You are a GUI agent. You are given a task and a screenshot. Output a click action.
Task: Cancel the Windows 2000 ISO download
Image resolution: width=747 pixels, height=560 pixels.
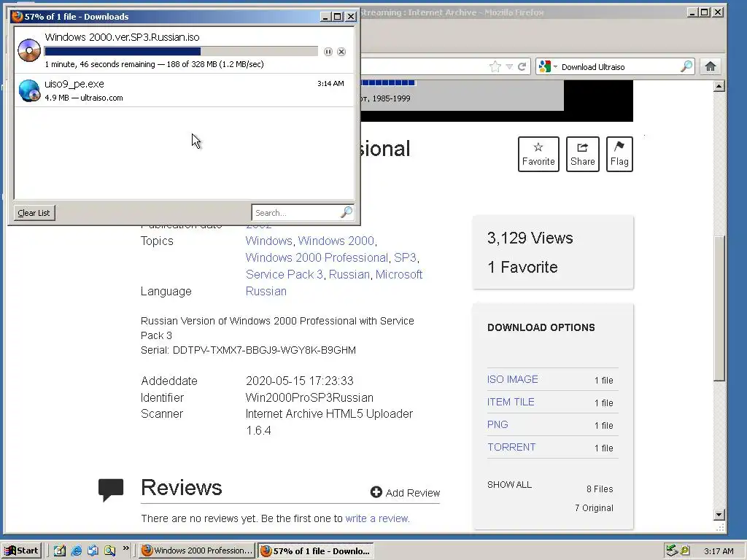341,52
